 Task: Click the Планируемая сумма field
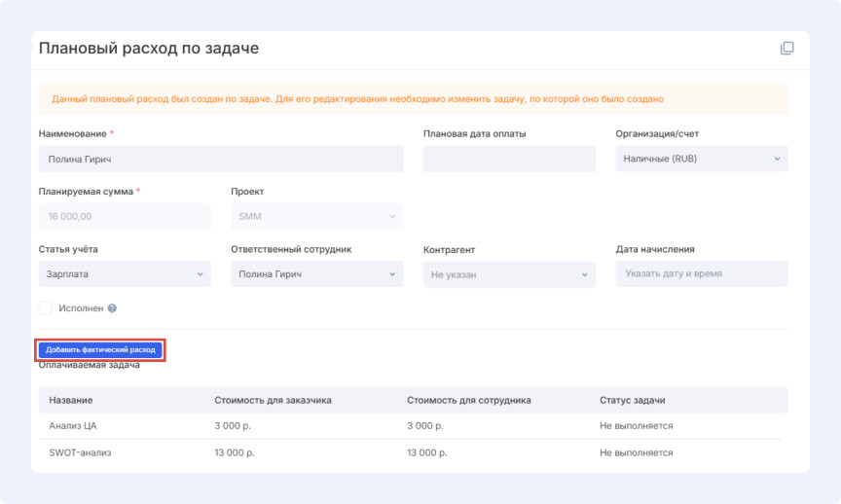click(125, 216)
